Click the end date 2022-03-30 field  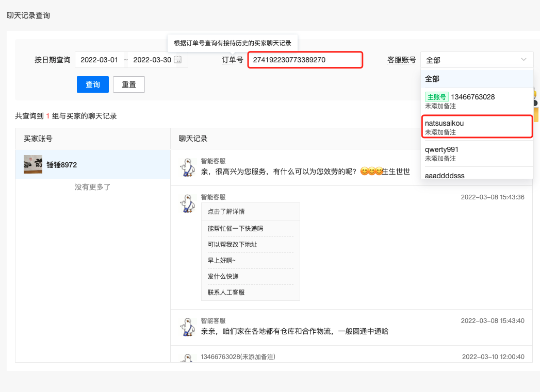point(152,60)
